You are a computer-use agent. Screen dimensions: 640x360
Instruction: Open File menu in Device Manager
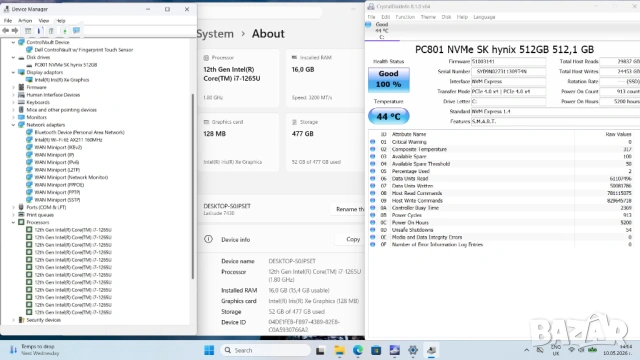click(8, 20)
